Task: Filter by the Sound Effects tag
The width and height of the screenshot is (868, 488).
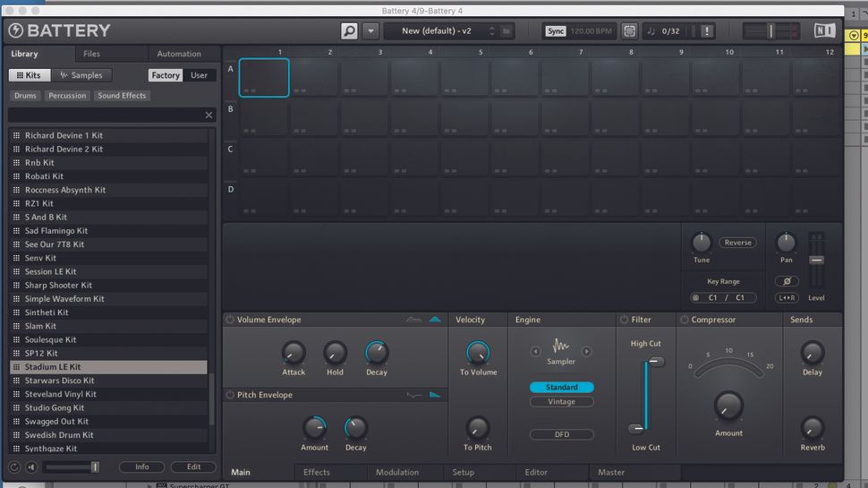Action: 122,95
